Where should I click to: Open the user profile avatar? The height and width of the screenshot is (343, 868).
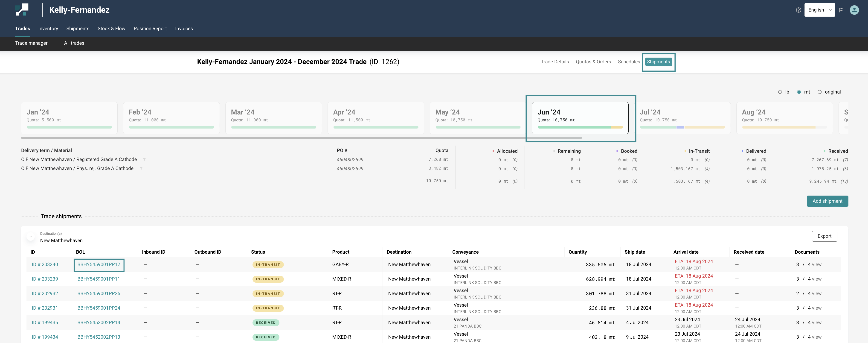(x=854, y=10)
